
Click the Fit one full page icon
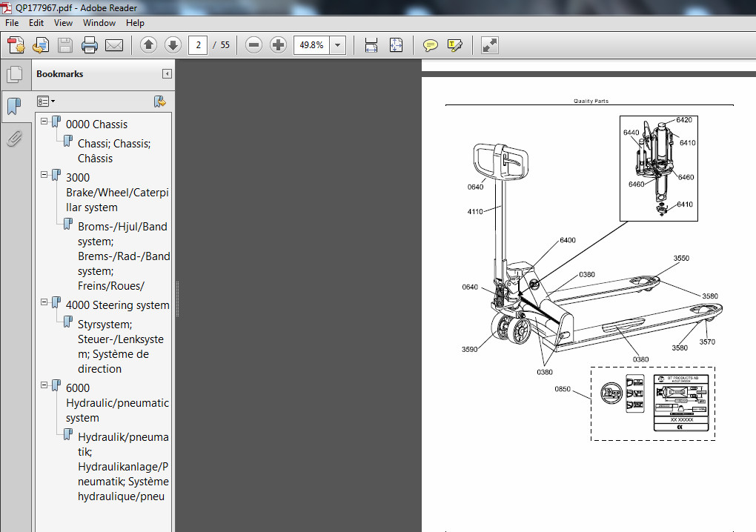[396, 45]
